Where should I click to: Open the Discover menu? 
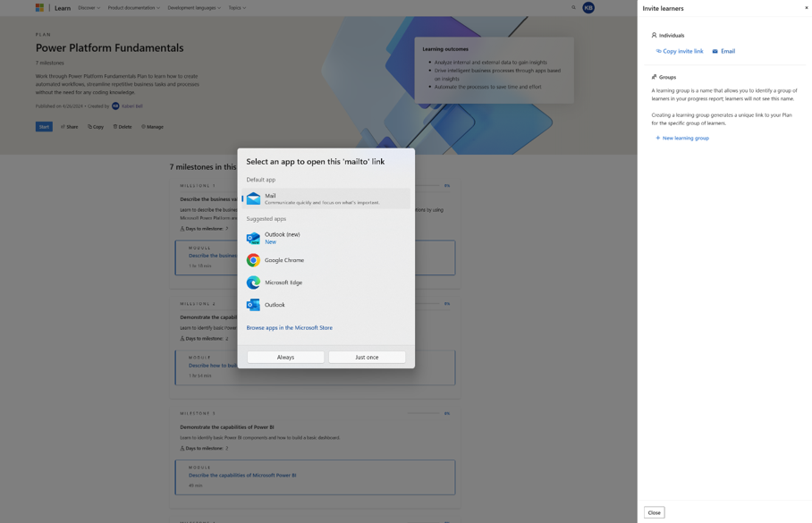point(85,7)
